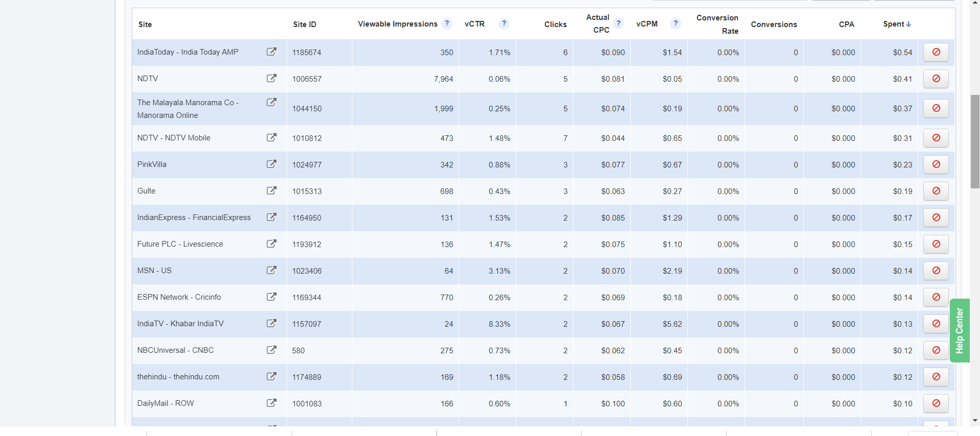Image resolution: width=980 pixels, height=436 pixels.
Task: Block the MSN - US site
Action: [x=936, y=271]
